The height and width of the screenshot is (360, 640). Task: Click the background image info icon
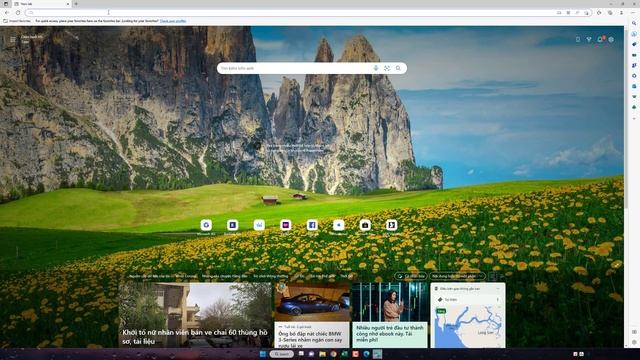tap(257, 145)
